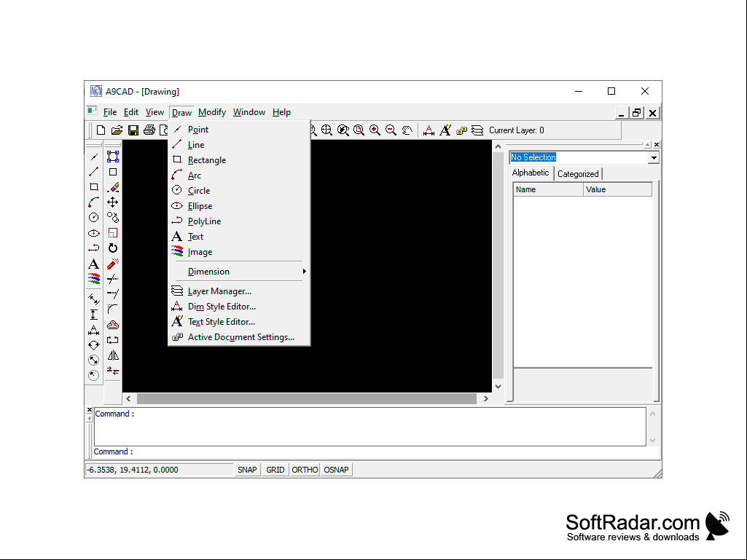Switch to the Categorized tab
Viewport: 747px width, 560px height.
click(579, 174)
